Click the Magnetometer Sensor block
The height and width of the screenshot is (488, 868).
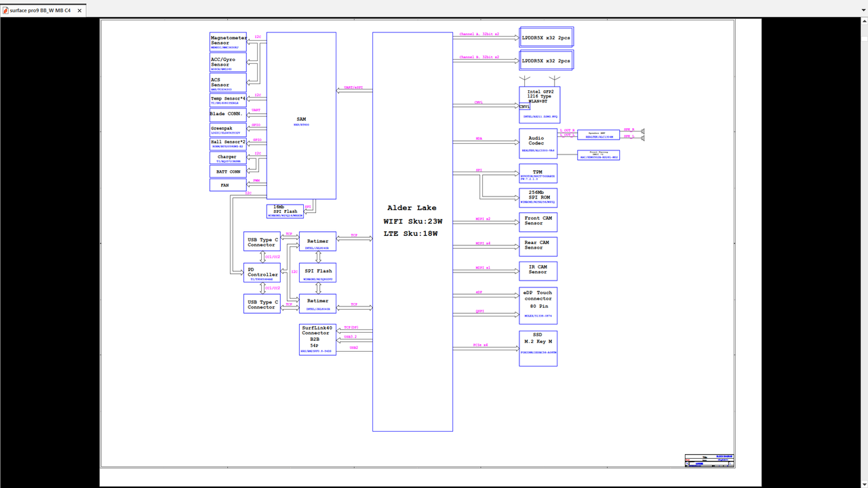(229, 41)
